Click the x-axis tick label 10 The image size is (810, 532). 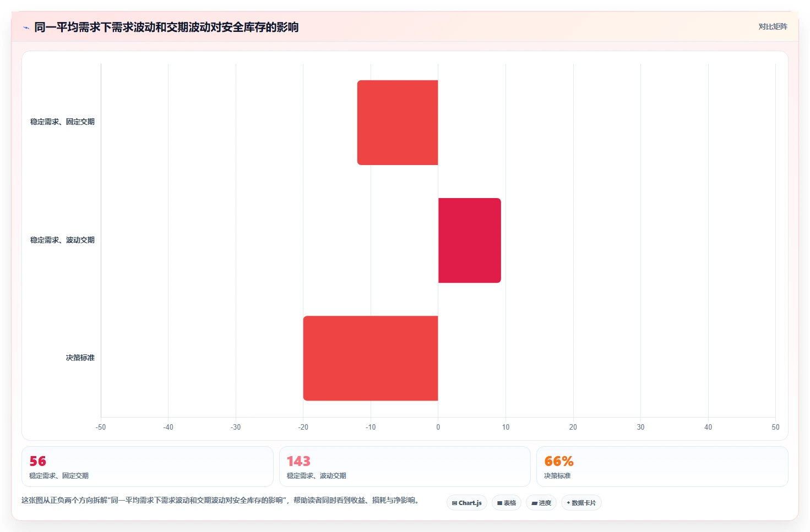[505, 427]
